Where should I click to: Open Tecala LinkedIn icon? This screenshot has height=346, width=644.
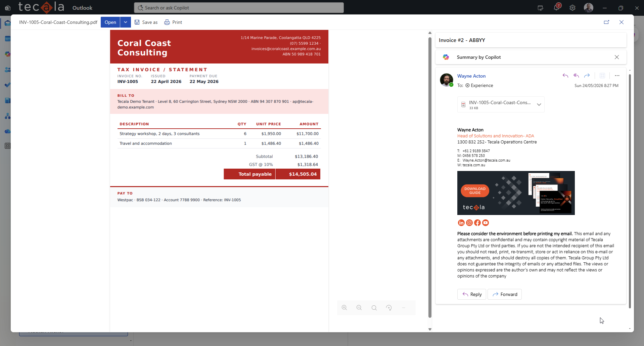[x=461, y=223]
